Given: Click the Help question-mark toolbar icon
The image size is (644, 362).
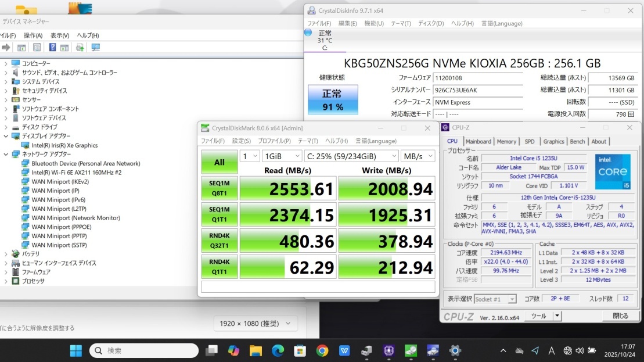Looking at the screenshot, I should (x=52, y=48).
